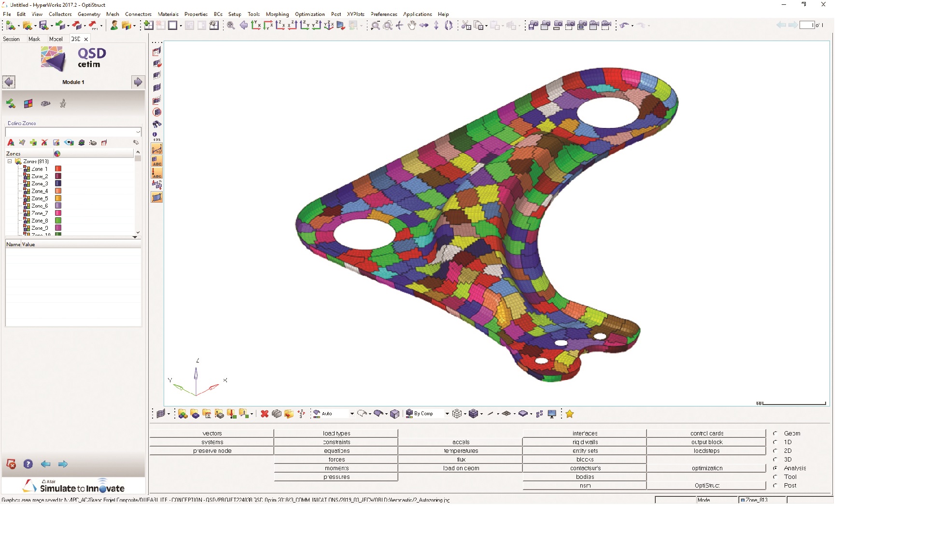This screenshot has height=560, width=927.
Task: Switch to the Mask tab
Action: [x=34, y=39]
